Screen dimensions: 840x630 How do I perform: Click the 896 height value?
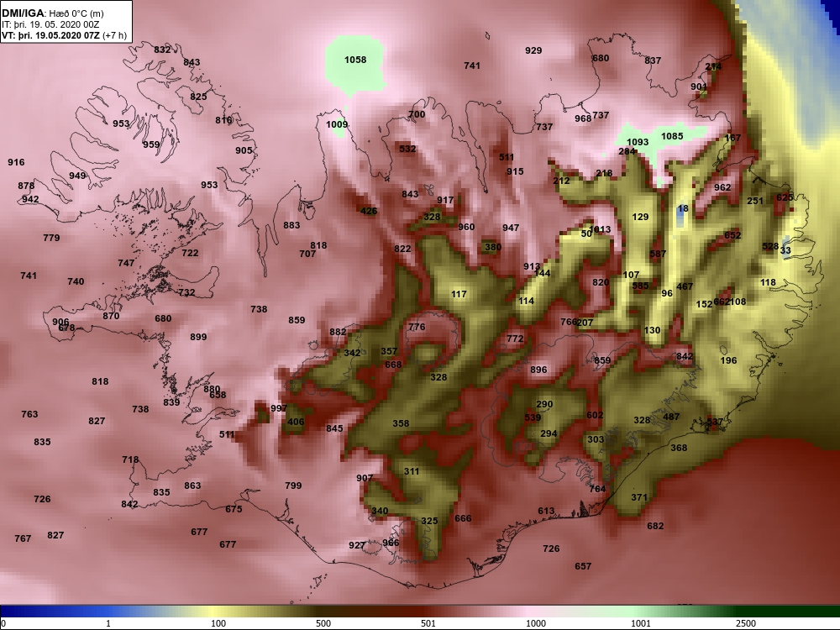click(x=538, y=370)
